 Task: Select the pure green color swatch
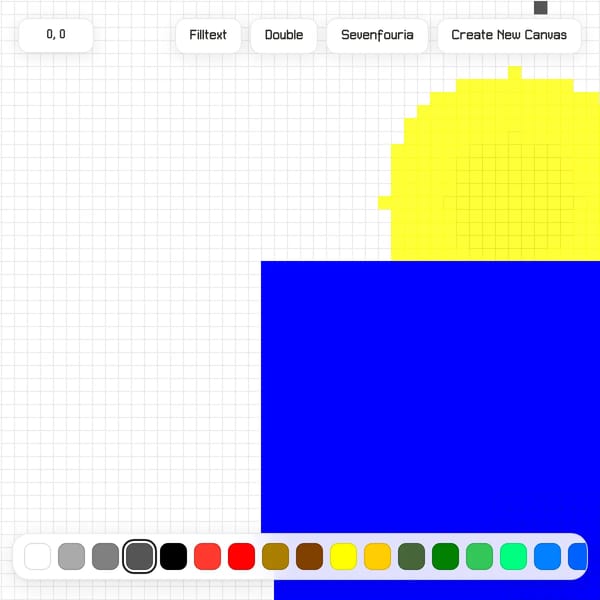pos(445,556)
